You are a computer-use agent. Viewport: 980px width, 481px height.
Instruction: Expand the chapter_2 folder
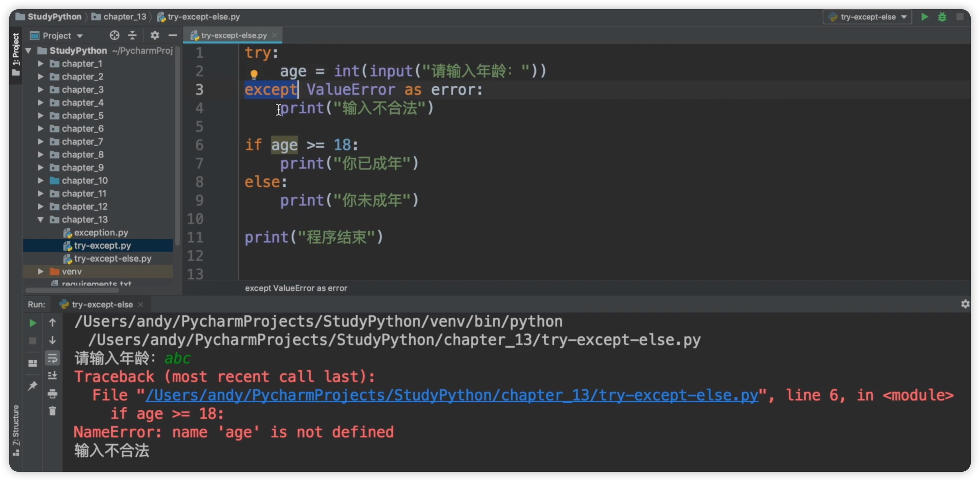tap(40, 76)
